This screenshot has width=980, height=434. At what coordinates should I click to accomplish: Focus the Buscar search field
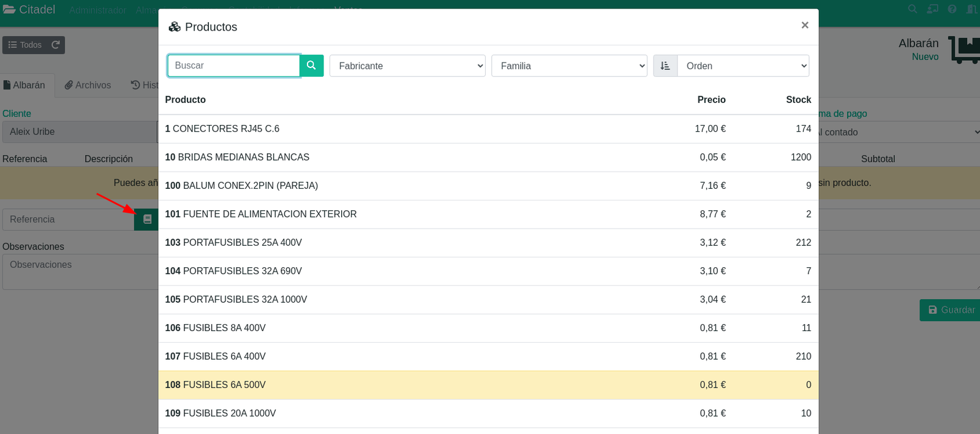(x=233, y=66)
